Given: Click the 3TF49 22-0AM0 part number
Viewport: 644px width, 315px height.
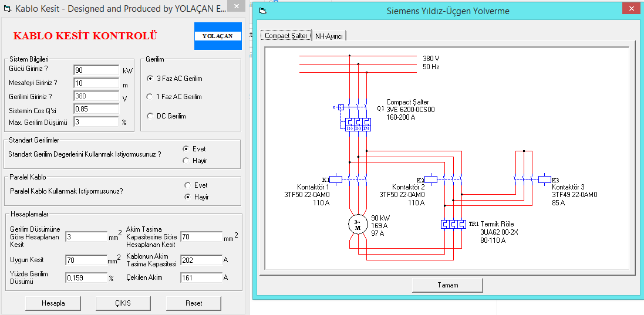Looking at the screenshot, I should click(574, 195).
